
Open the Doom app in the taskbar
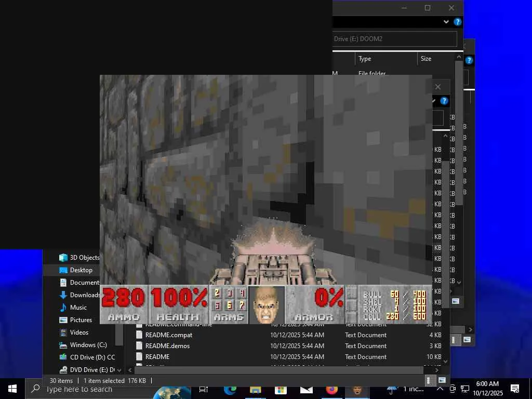pos(357,391)
